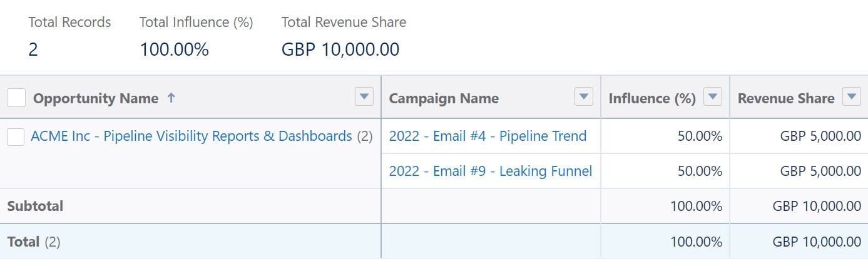868x261 pixels.
Task: Click the Influence (%) column header label
Action: point(652,98)
